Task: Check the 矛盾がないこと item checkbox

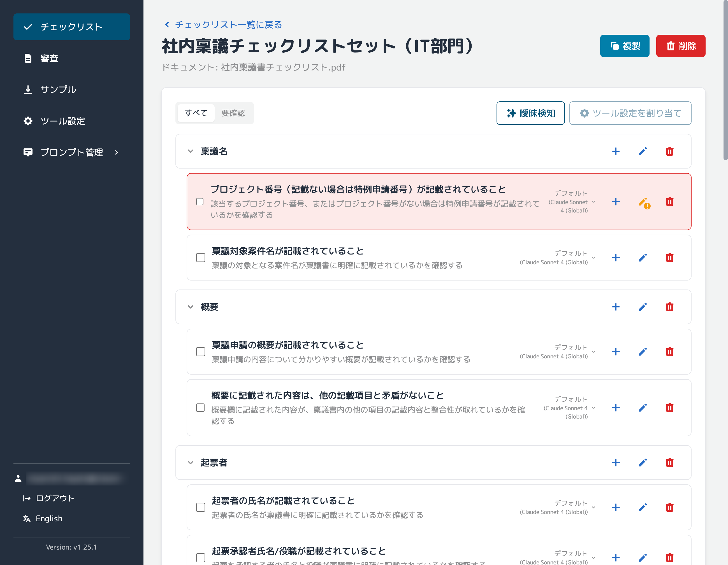Action: click(200, 408)
